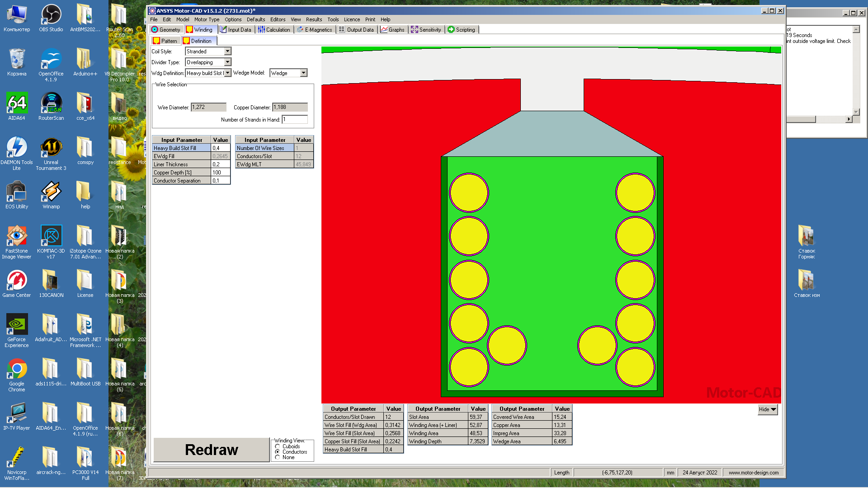Expand the Wedge Model dropdown
This screenshot has width=868, height=488.
[x=304, y=73]
